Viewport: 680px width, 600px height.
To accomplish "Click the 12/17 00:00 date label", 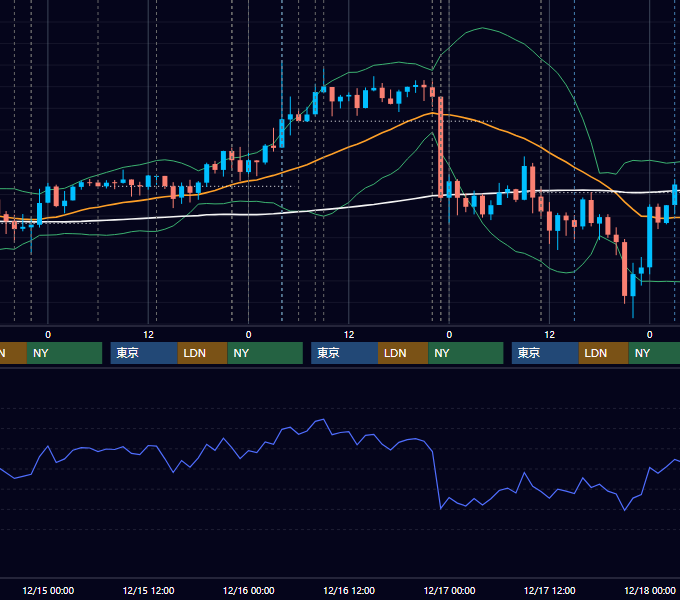I will coord(449,590).
